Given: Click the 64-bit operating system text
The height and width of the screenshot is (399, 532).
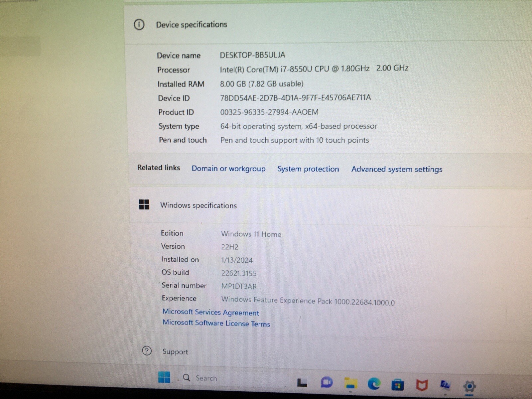Looking at the screenshot, I should click(299, 126).
